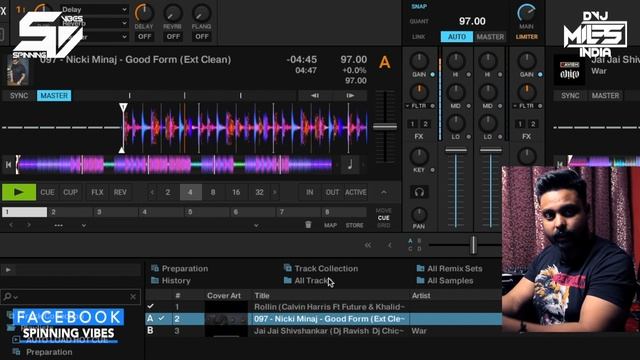This screenshot has height=360, width=640.
Task: Open the All Remix Sets favorite
Action: coord(449,269)
